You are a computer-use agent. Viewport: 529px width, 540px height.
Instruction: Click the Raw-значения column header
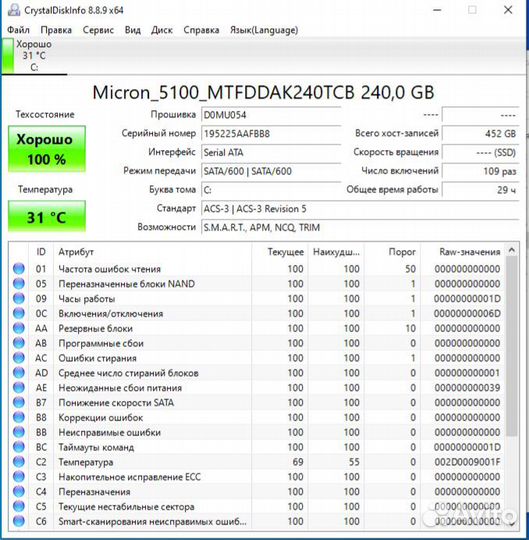(462, 252)
